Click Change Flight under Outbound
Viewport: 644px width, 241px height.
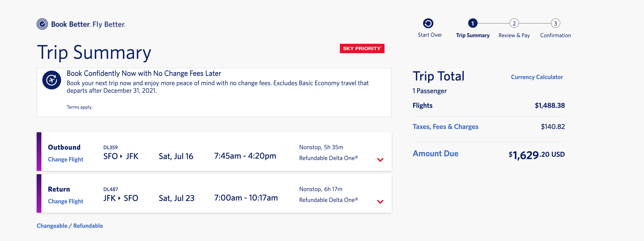pyautogui.click(x=66, y=159)
